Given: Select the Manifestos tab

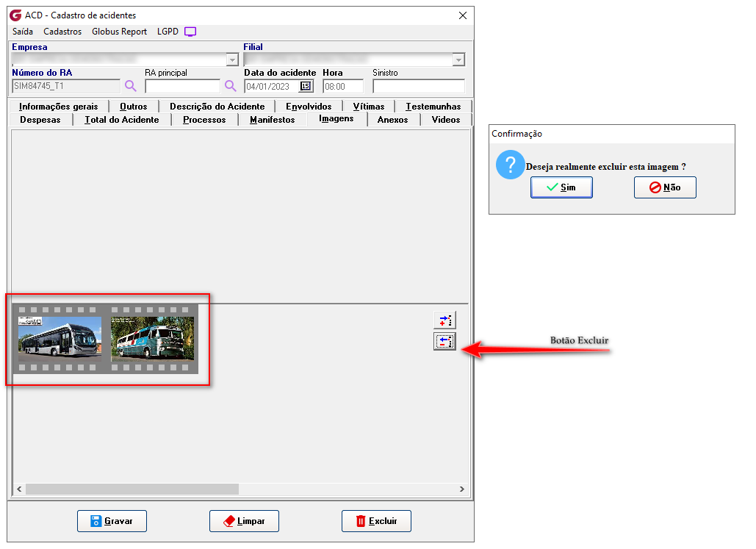Looking at the screenshot, I should 273,120.
